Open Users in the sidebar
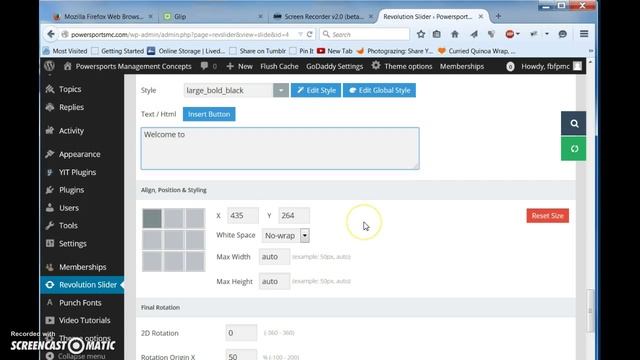The height and width of the screenshot is (360, 640). [69, 208]
